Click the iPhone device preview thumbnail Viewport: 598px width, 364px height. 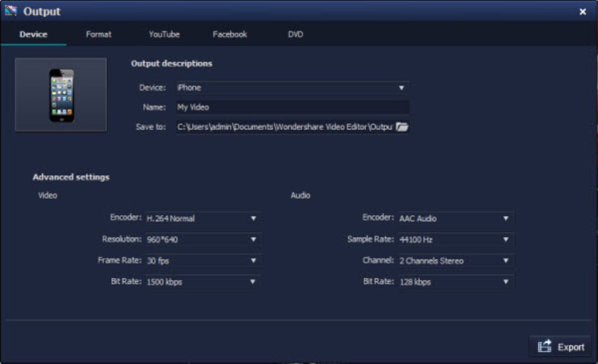[61, 95]
